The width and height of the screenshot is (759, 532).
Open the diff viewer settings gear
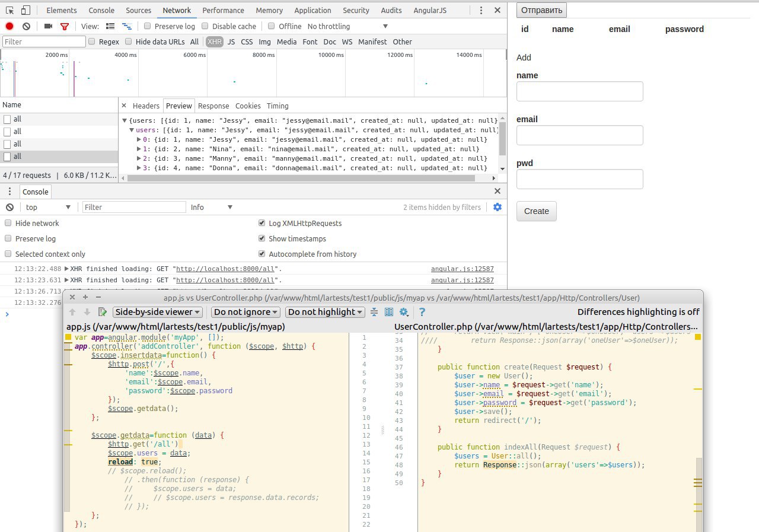tap(404, 312)
